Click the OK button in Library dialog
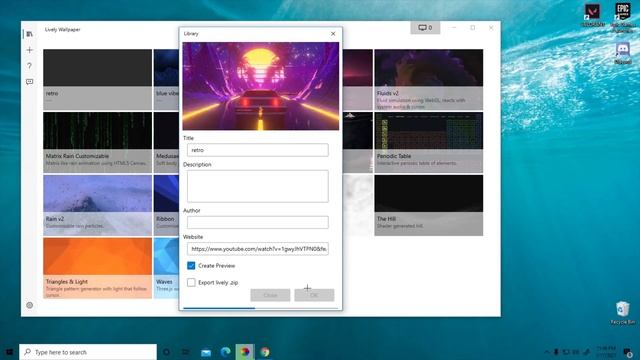Image resolution: width=640 pixels, height=360 pixels. coord(314,295)
